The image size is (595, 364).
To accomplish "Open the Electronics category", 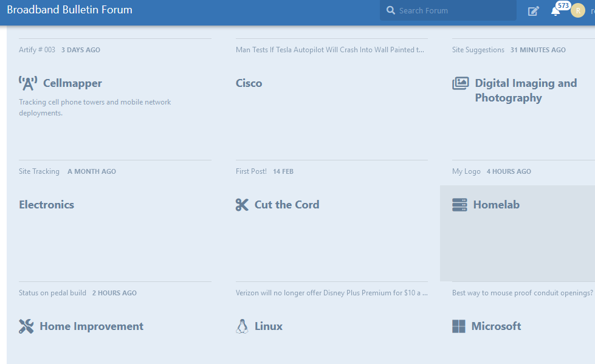I will click(47, 205).
